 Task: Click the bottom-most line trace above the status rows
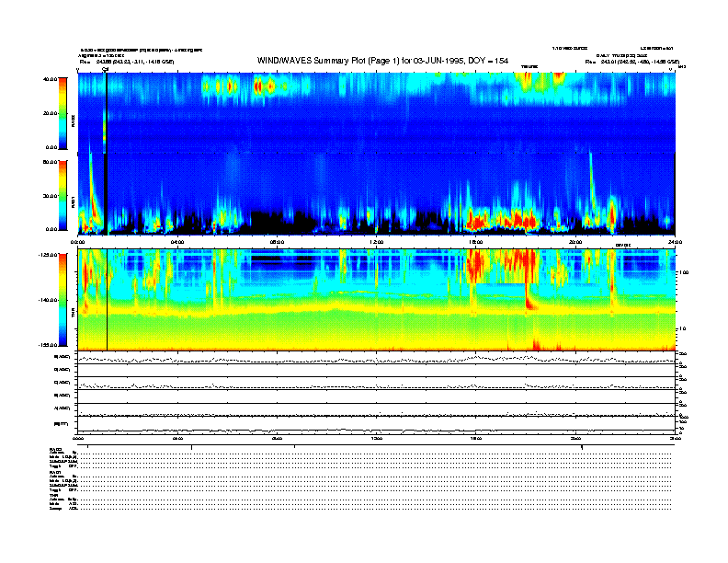point(376,431)
